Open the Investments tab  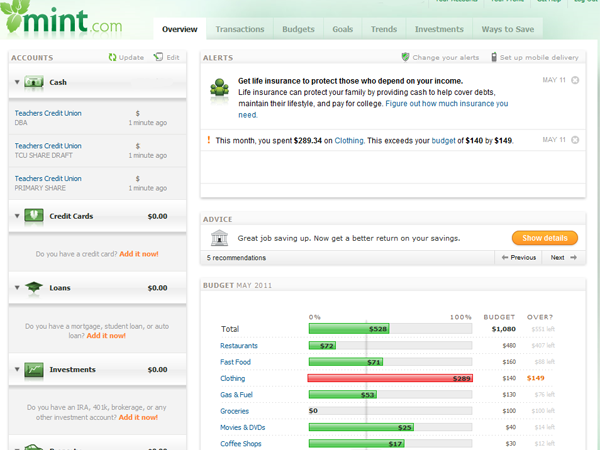click(x=439, y=29)
